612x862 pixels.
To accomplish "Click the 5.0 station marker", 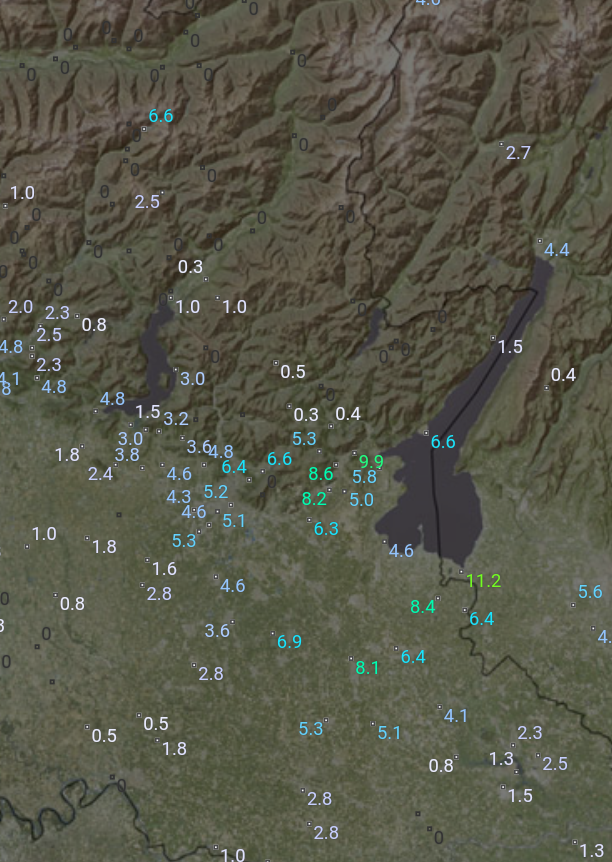I will coord(361,499).
